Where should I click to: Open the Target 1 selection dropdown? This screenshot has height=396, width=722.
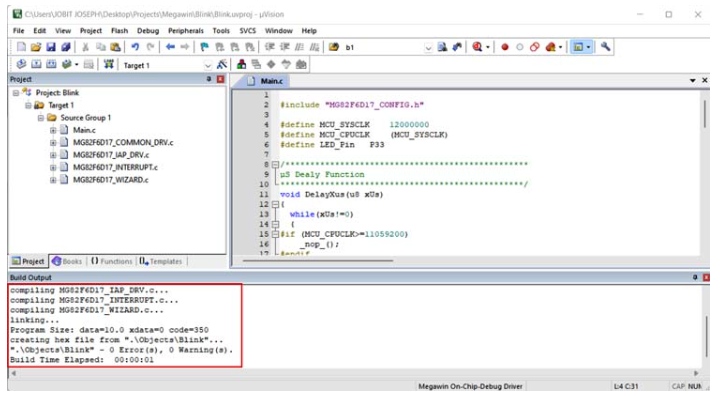click(208, 65)
